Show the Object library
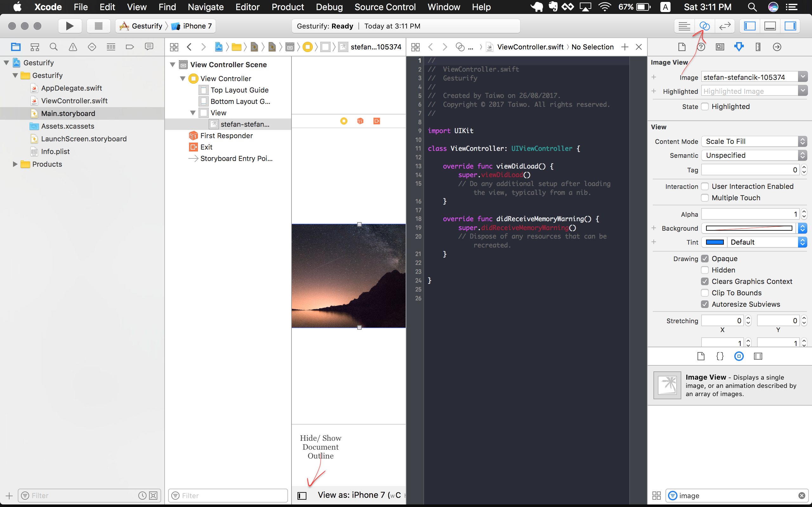Viewport: 812px width, 507px height. (739, 356)
